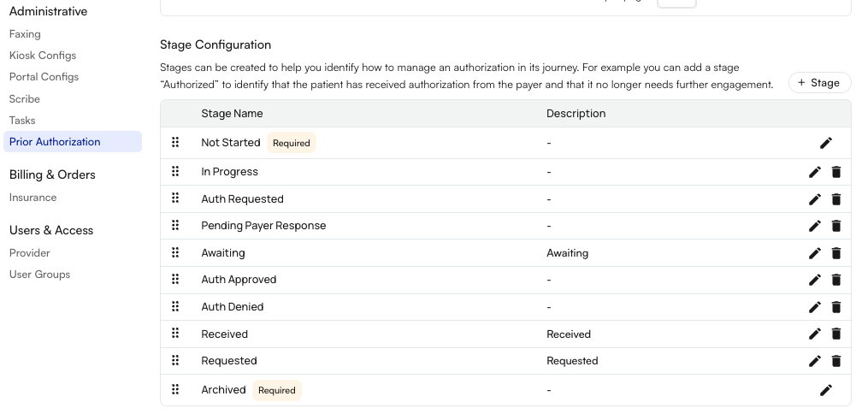Click the drag handle for In Progress
Viewport: 868px width, 414px height.
tap(175, 172)
